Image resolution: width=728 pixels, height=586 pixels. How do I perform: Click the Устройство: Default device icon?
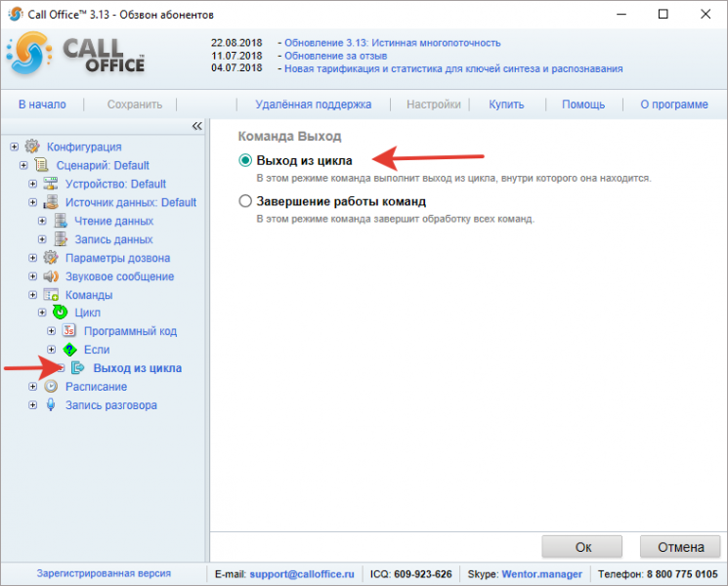(x=51, y=184)
